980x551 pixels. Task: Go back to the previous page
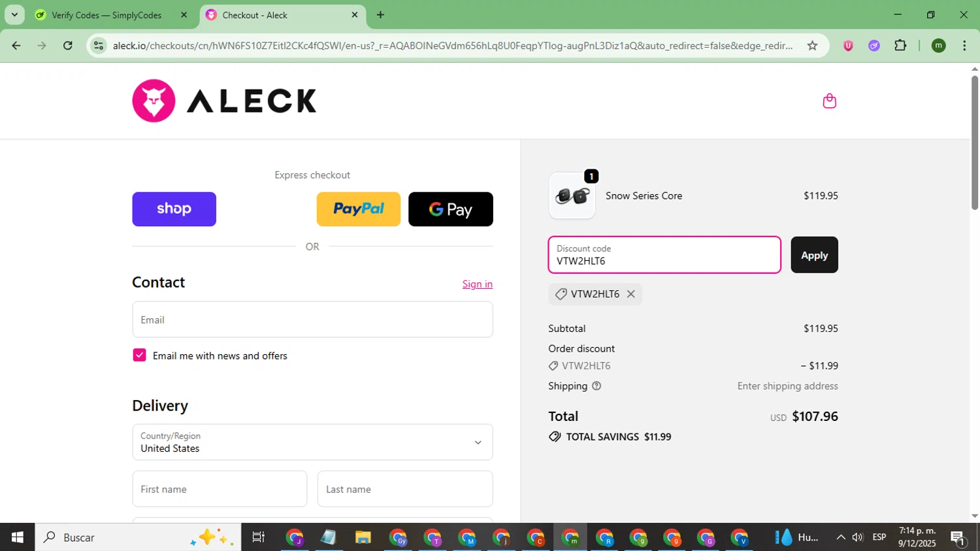click(16, 46)
